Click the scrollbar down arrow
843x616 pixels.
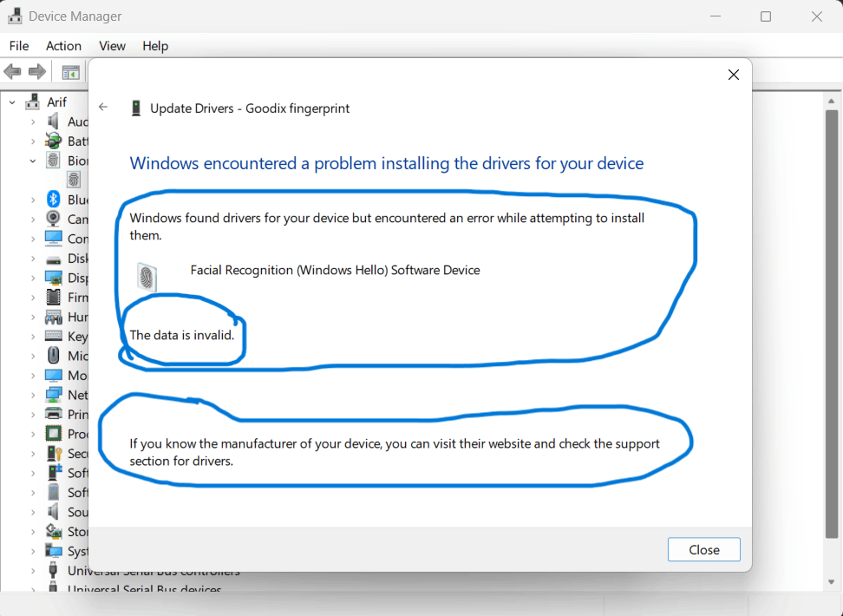click(x=832, y=581)
